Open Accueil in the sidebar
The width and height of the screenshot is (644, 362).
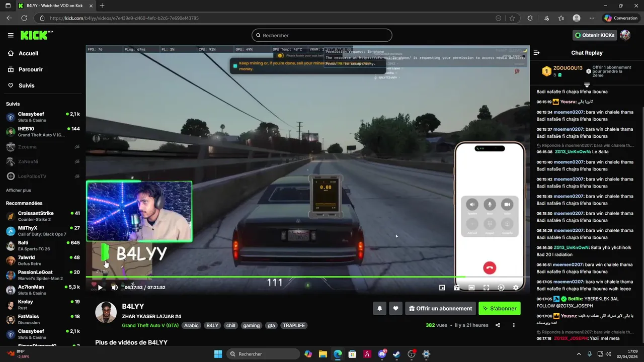(x=28, y=53)
